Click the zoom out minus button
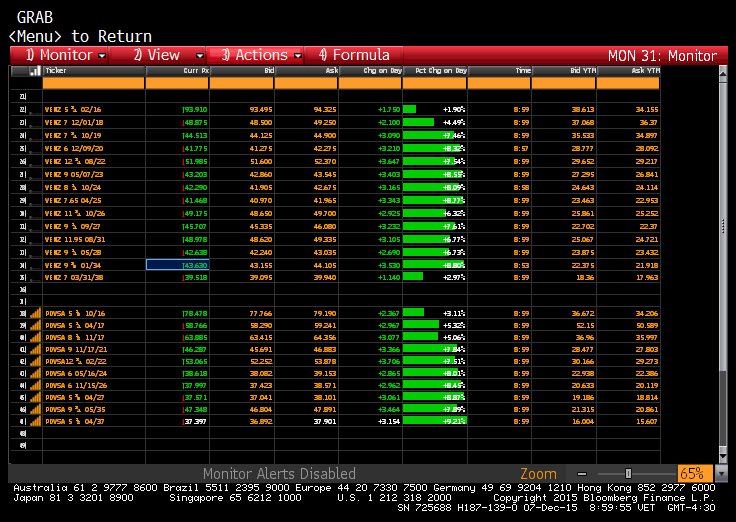 point(582,474)
